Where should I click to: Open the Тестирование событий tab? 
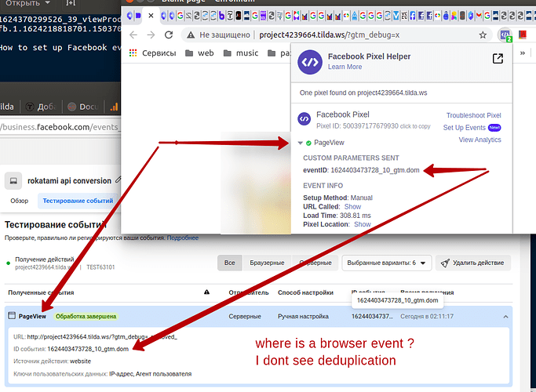point(78,201)
